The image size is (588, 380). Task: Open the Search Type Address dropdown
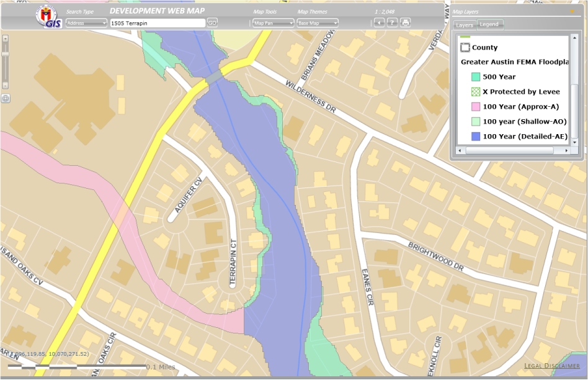pos(86,22)
